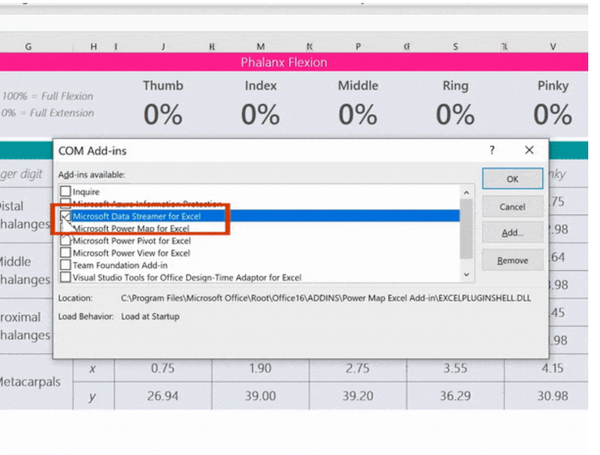Enable Microsoft Power Pivot for Excel checkbox
600x455 pixels.
tap(66, 241)
